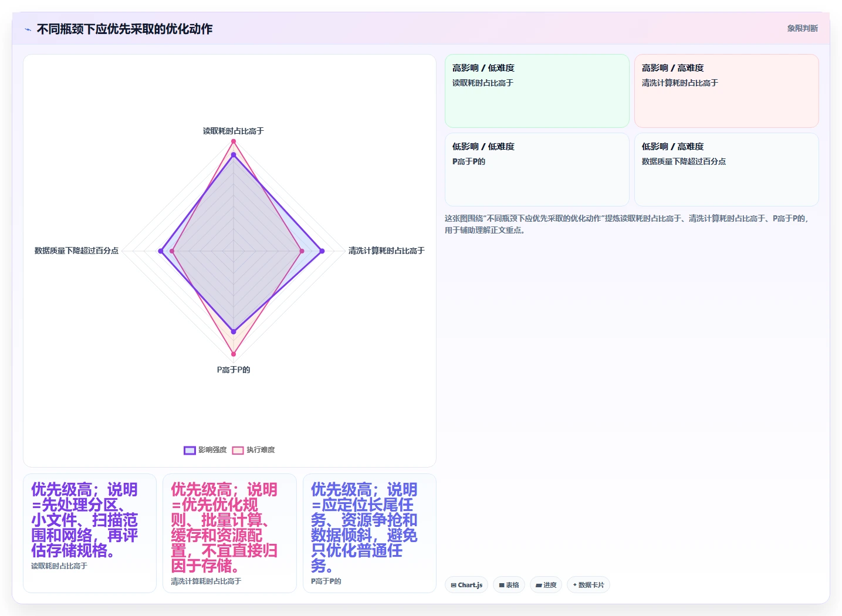Click radar axis label 清洗计算耗时占比高于 beside the chart
842x616 pixels.
pos(386,251)
